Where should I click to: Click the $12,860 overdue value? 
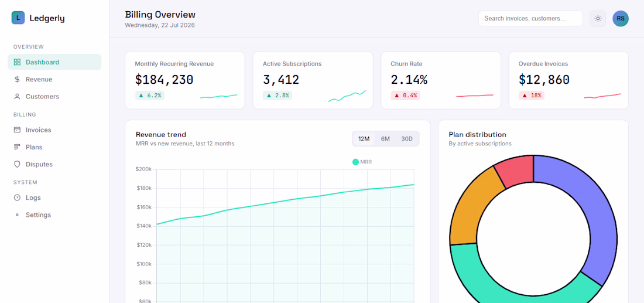click(x=544, y=79)
